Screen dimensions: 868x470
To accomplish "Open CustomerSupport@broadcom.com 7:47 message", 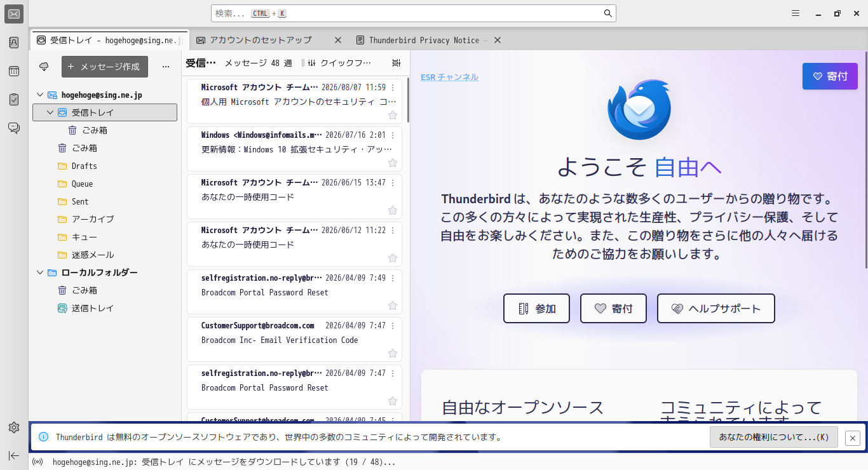I will [294, 340].
